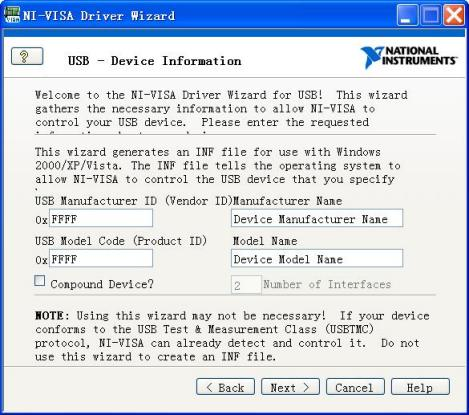Click the National Instruments logo
Image resolution: width=469 pixels, height=415 pixels.
click(x=408, y=57)
